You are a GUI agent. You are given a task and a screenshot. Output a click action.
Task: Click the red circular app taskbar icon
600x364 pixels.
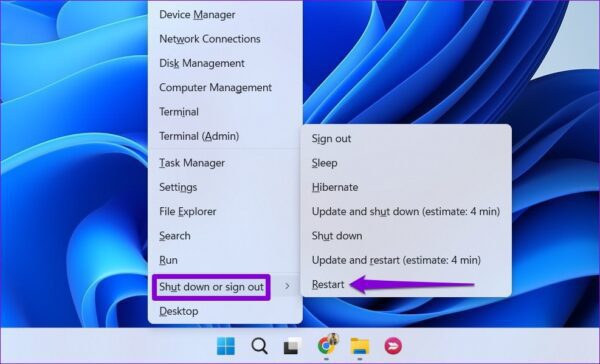point(393,346)
